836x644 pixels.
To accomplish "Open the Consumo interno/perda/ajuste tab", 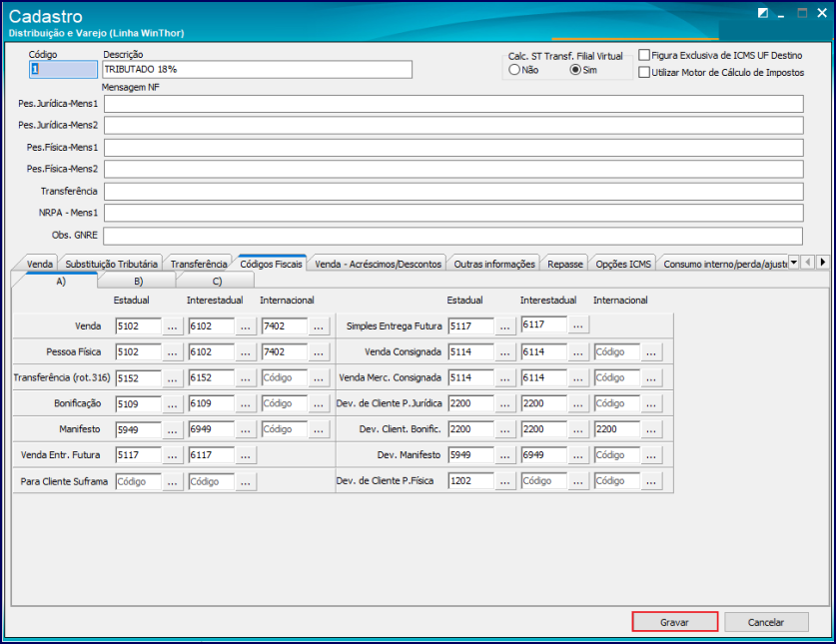I will click(x=724, y=264).
